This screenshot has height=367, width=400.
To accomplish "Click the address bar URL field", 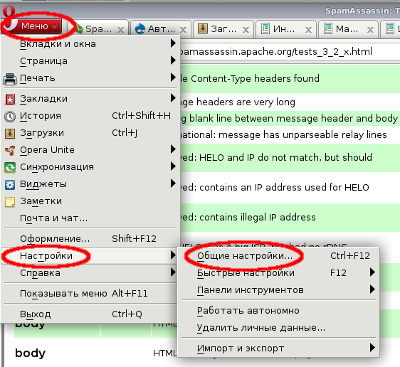I will pos(289,52).
